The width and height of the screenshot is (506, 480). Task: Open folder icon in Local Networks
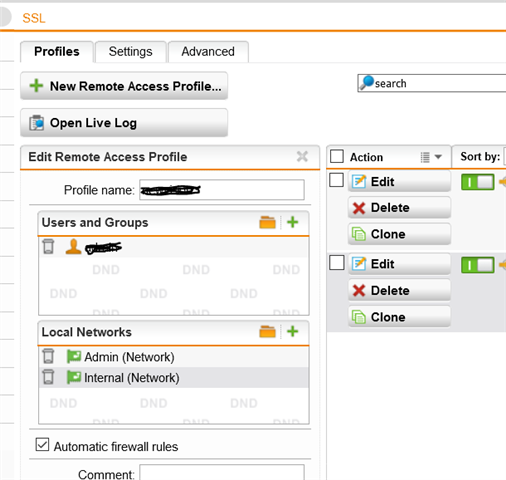[267, 332]
